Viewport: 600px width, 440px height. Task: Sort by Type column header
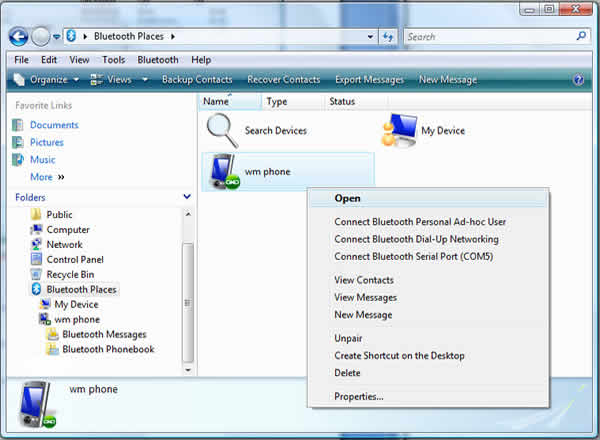point(292,102)
